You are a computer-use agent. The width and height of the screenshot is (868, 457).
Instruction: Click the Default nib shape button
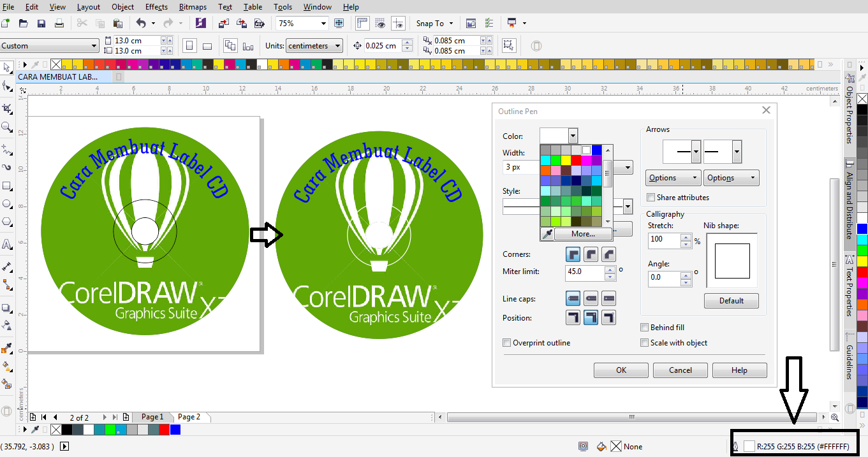(x=731, y=300)
